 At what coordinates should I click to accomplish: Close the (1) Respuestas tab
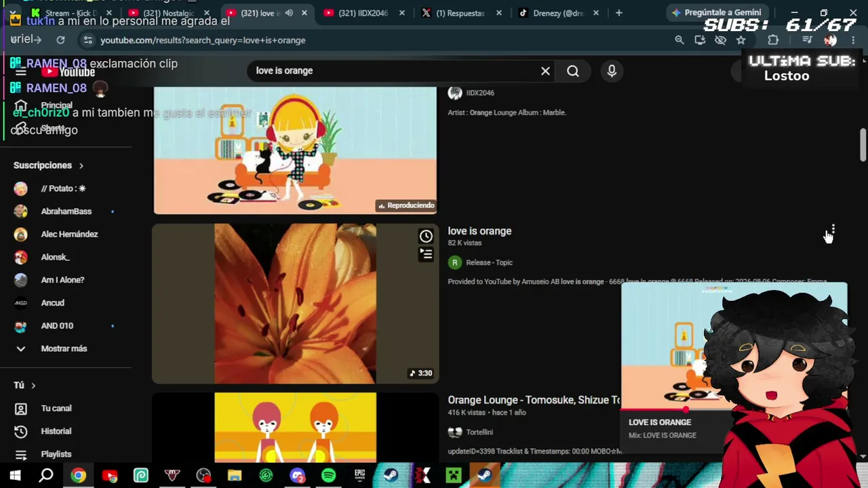coord(500,13)
